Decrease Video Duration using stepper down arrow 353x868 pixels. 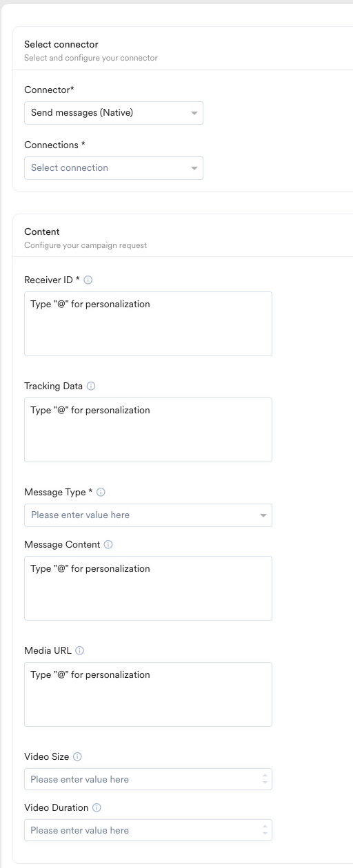(x=265, y=834)
